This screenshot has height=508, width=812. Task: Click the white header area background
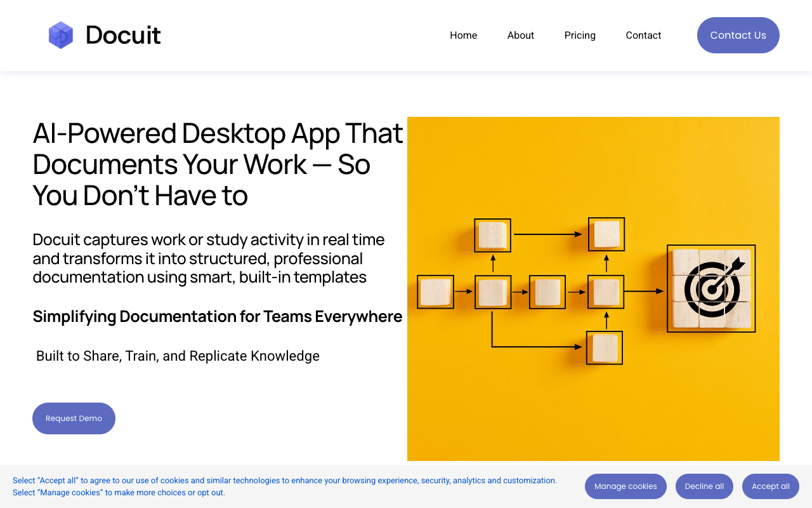pos(317,36)
